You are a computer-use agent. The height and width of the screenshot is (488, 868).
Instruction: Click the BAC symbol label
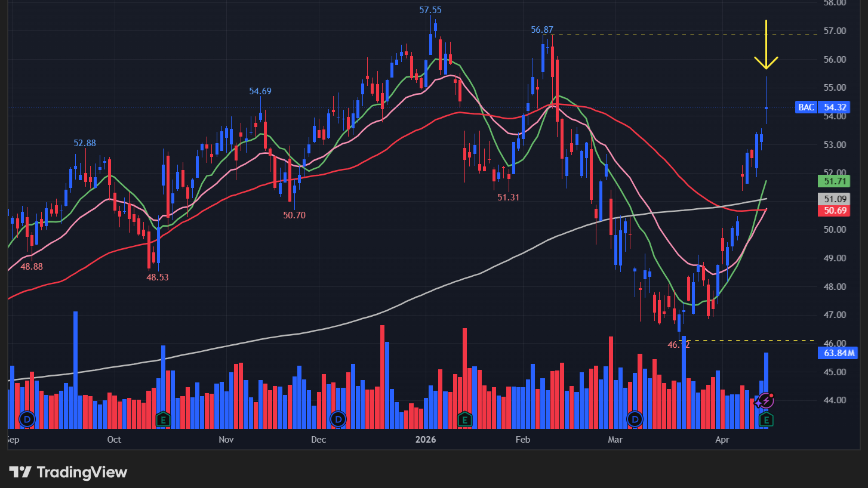pos(806,107)
